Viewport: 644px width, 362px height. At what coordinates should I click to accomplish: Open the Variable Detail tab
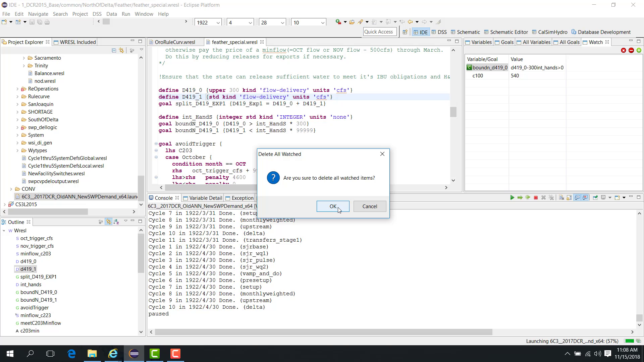click(x=203, y=198)
